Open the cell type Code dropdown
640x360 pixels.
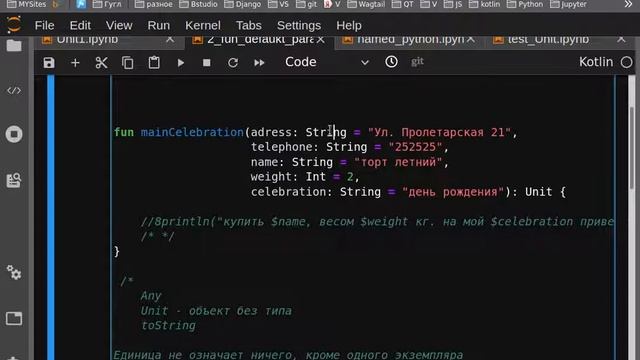(327, 62)
